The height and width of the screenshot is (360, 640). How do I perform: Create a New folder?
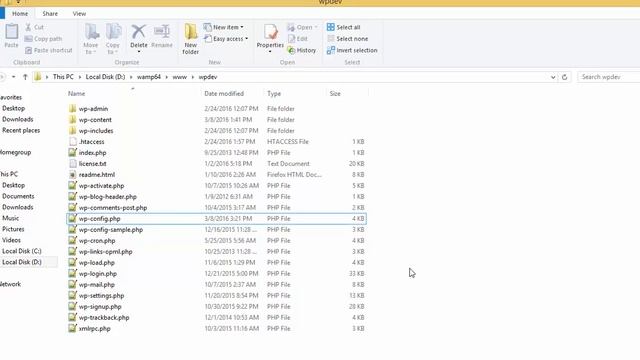(191, 39)
